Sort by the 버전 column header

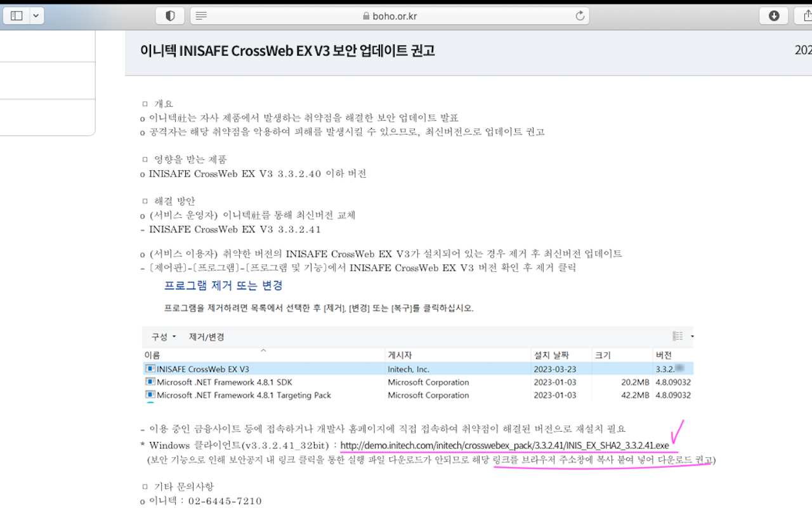coord(664,355)
